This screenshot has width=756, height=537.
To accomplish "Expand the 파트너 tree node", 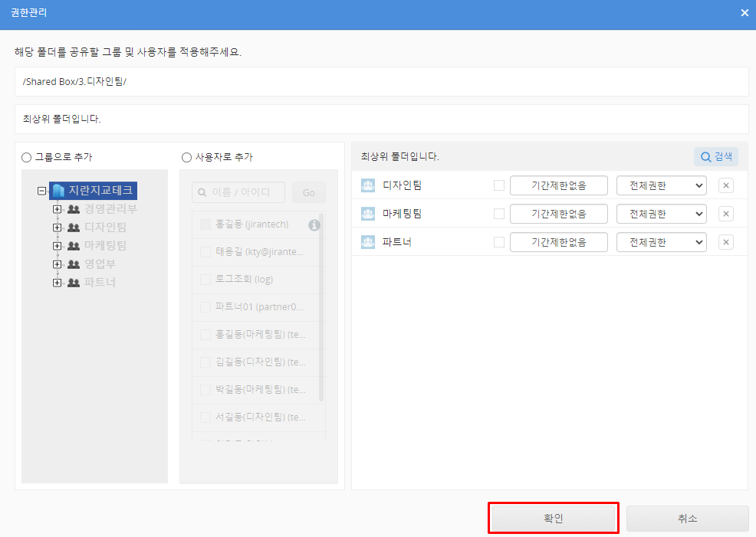I will coord(57,282).
